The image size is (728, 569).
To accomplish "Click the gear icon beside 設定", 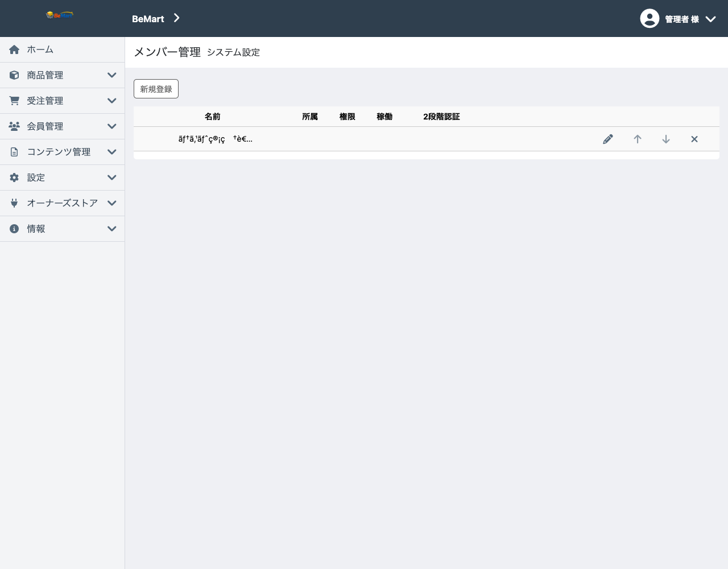I will pyautogui.click(x=14, y=178).
